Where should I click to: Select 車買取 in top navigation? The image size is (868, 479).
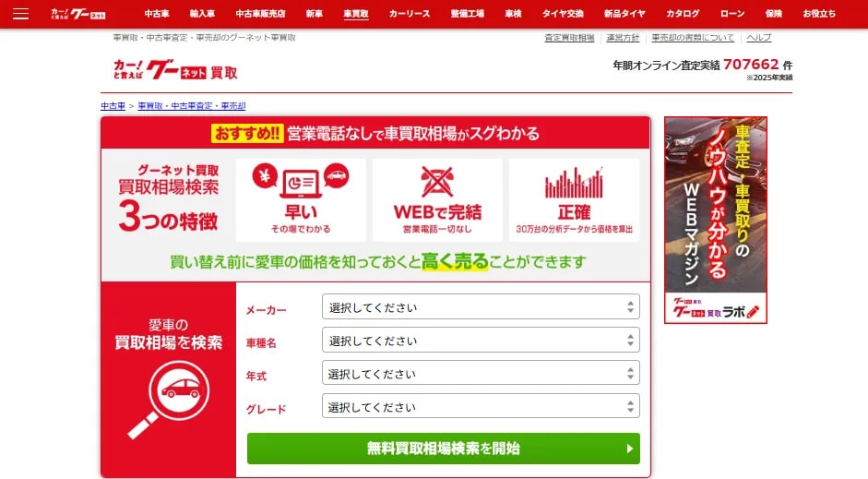355,14
